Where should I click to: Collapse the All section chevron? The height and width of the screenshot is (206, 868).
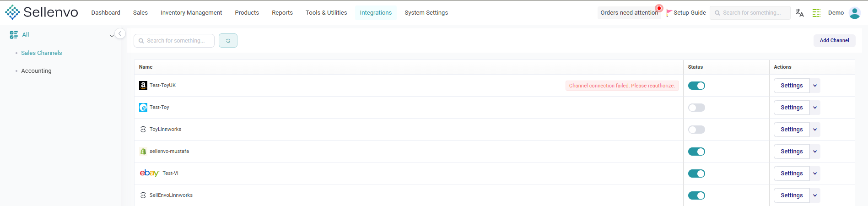click(112, 35)
